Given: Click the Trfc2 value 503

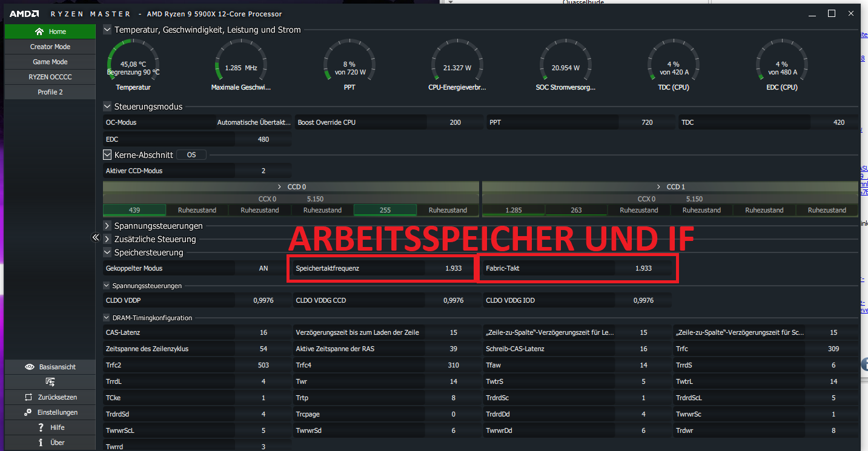Looking at the screenshot, I should click(x=263, y=365).
